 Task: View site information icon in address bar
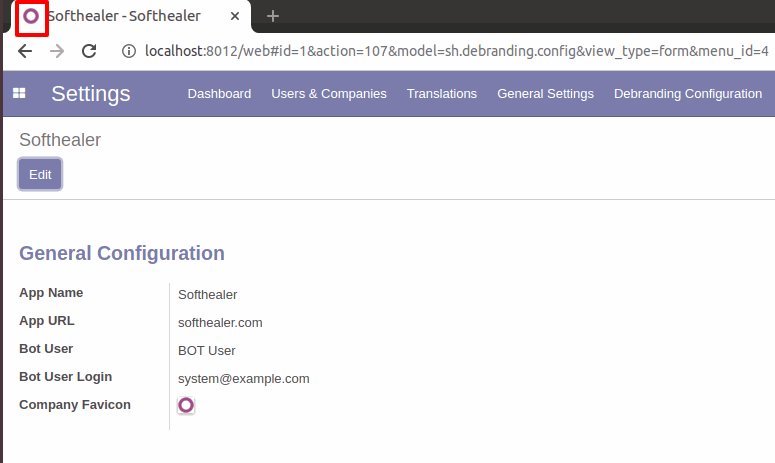point(129,51)
